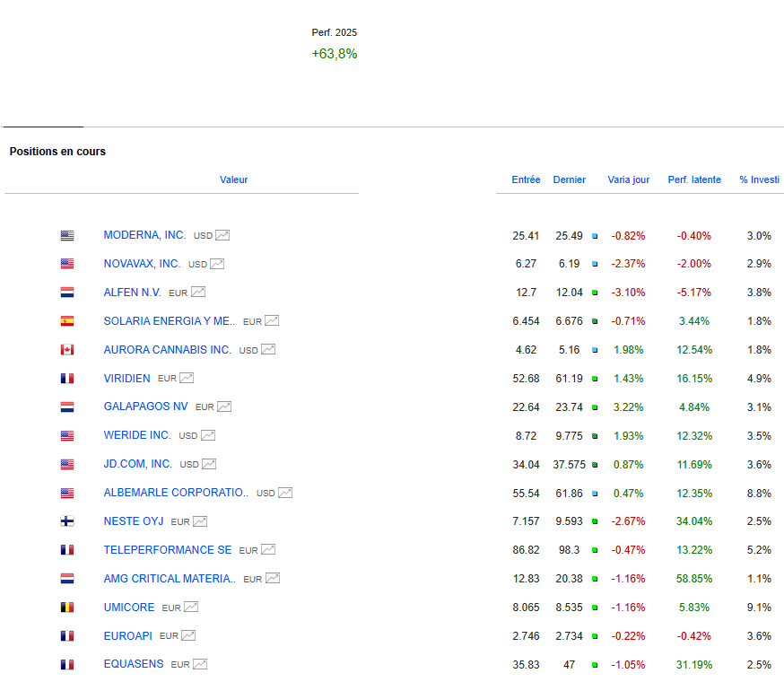Click GALAPAGOS's 3.22% daily variation

629,407
